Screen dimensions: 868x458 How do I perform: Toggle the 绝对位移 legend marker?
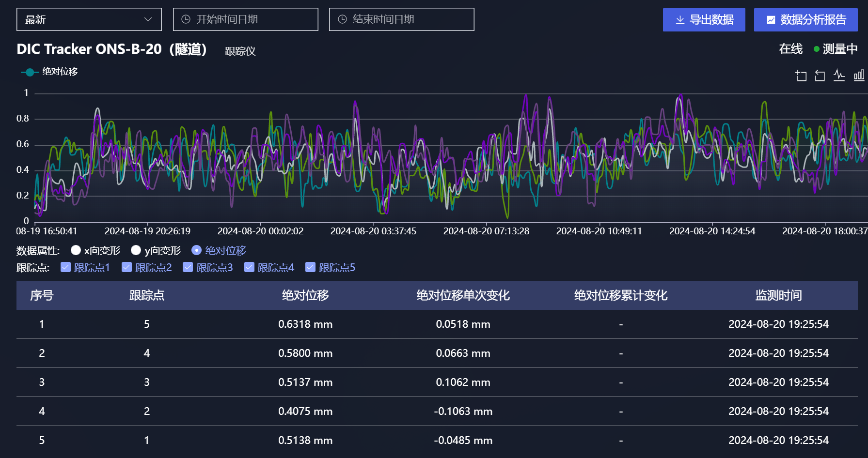pos(30,72)
